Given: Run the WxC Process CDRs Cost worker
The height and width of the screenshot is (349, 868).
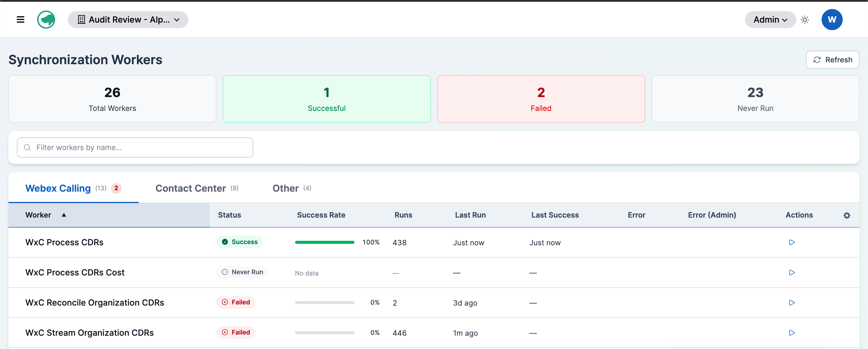Looking at the screenshot, I should tap(792, 272).
